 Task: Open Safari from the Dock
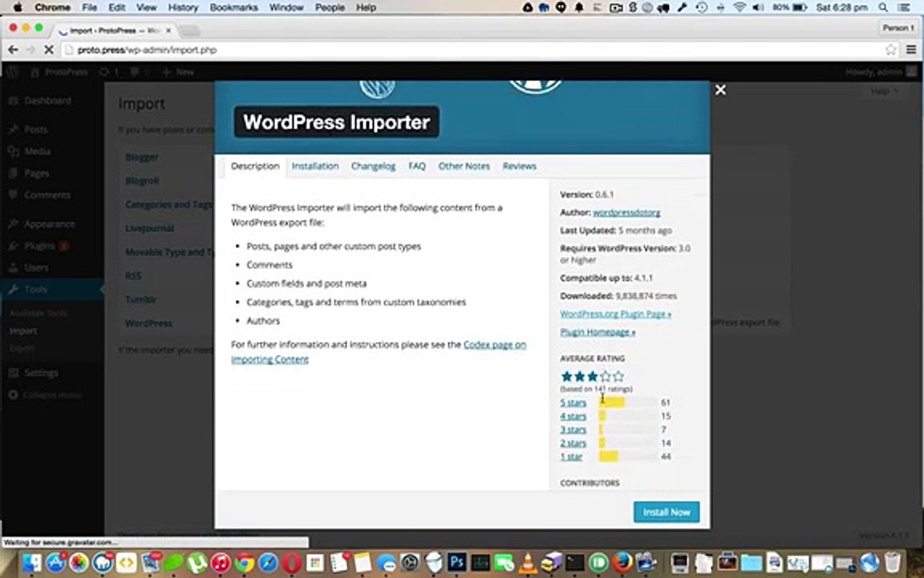click(268, 562)
